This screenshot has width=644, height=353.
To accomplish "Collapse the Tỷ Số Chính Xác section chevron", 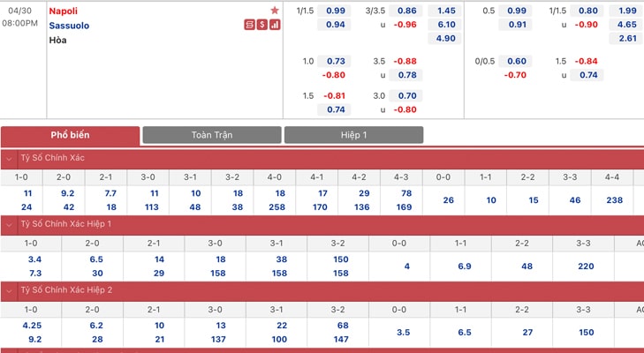I will [9, 159].
